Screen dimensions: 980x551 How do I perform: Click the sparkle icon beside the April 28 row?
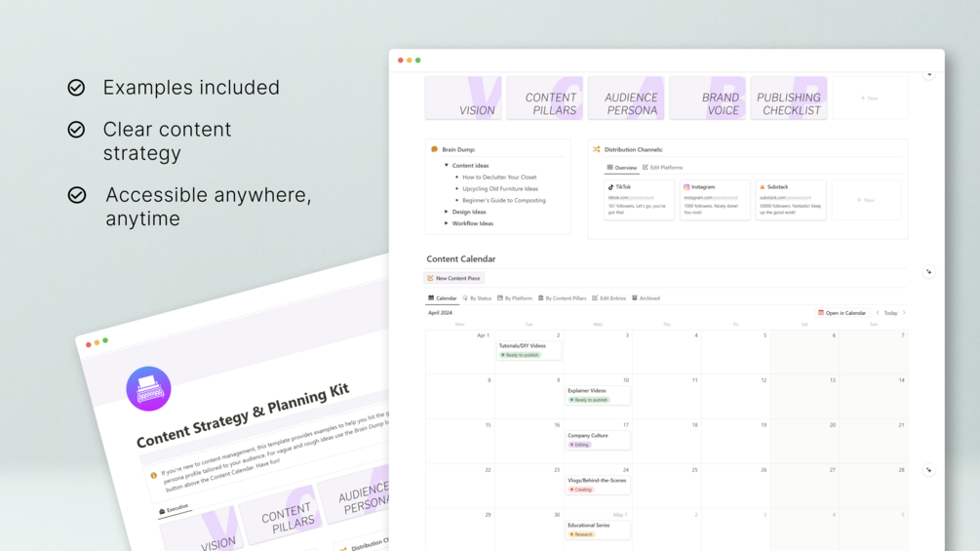pyautogui.click(x=928, y=470)
